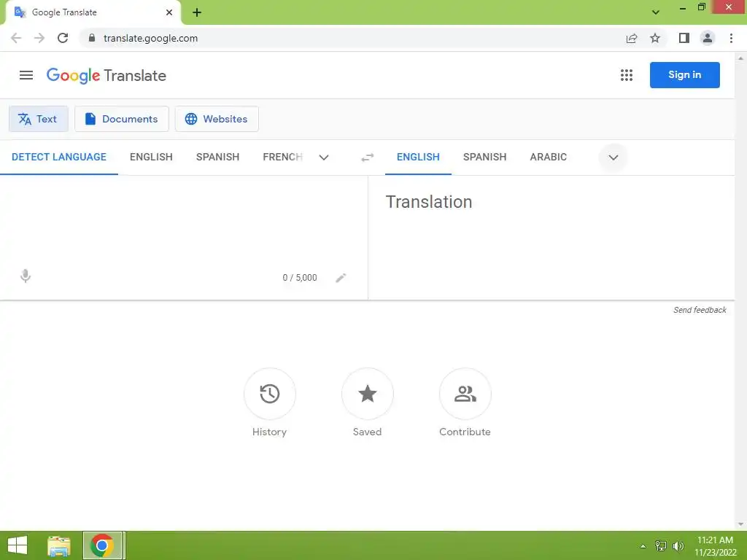Select Spanish as source language
Screen dimensions: 747x560
pyautogui.click(x=217, y=157)
